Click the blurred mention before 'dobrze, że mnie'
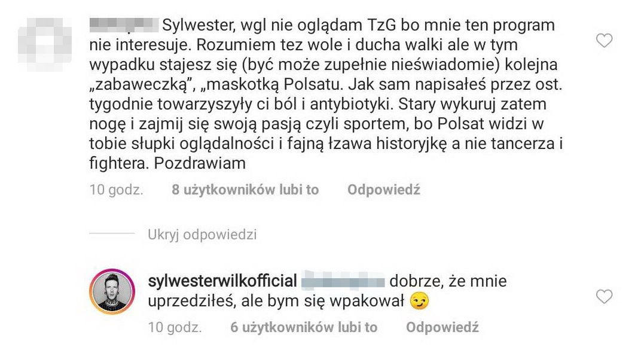 343,281
